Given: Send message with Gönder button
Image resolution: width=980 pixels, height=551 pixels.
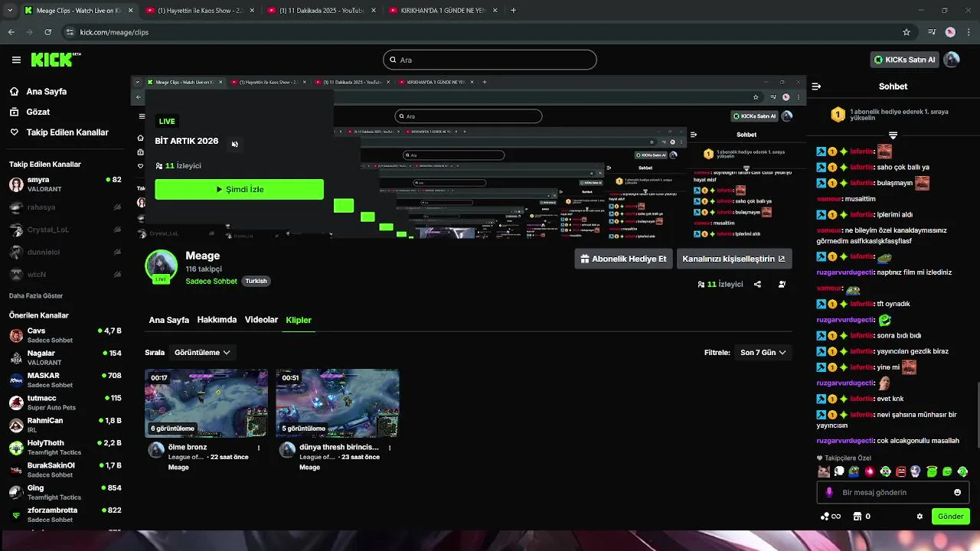Looking at the screenshot, I should tap(950, 517).
